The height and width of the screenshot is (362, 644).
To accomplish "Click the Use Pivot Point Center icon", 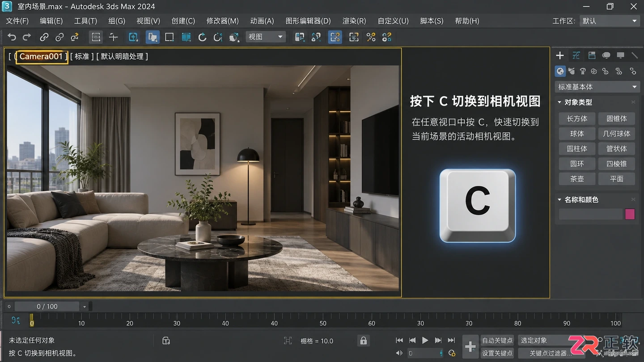I will [x=300, y=37].
